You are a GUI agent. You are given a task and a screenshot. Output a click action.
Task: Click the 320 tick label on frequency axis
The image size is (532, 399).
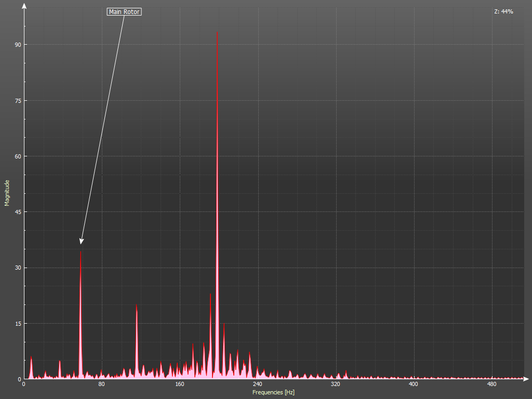(335, 384)
